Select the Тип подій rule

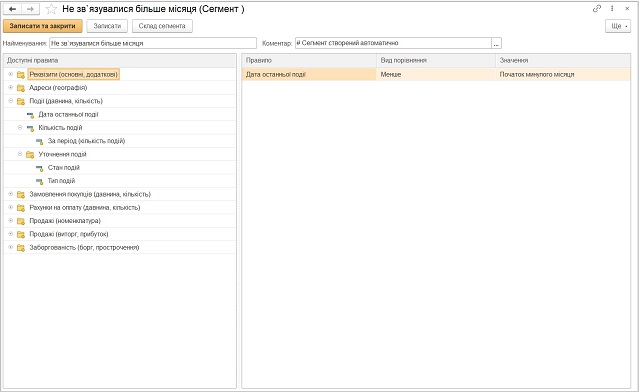120,181
